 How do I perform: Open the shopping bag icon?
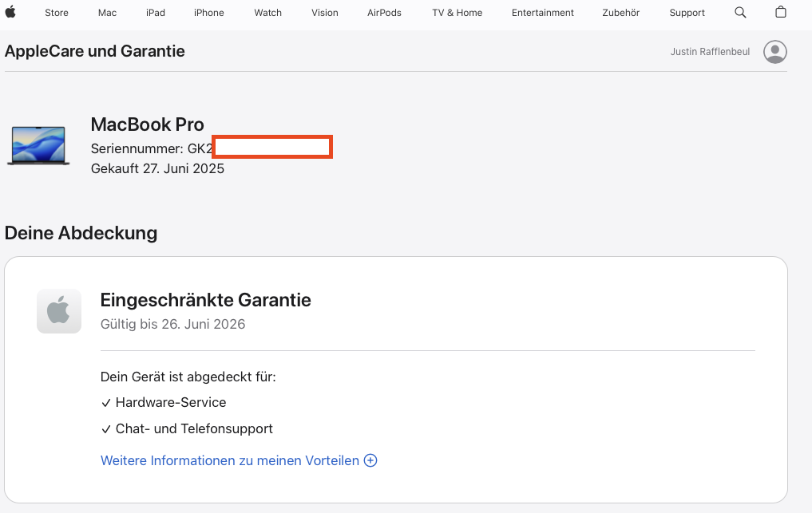point(781,12)
